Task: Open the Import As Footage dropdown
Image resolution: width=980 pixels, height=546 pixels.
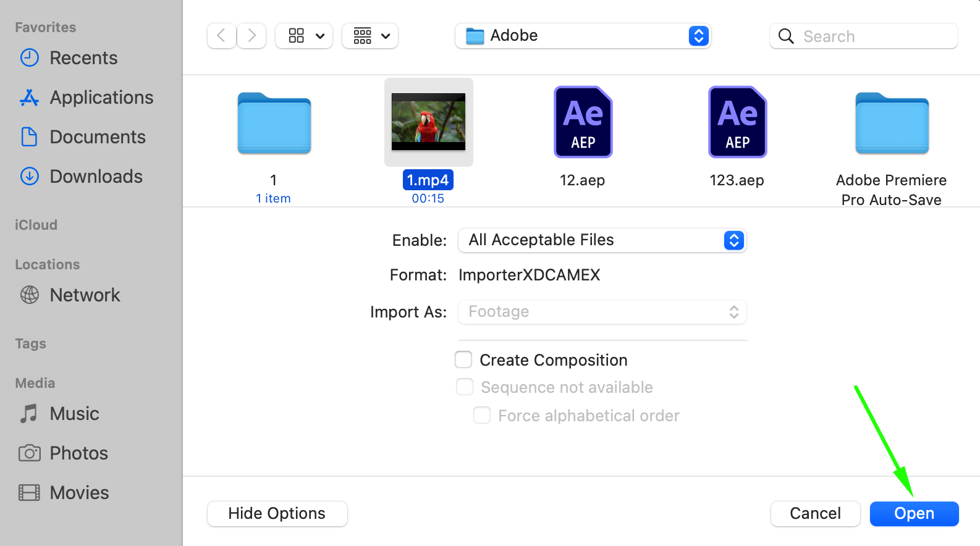Action: pyautogui.click(x=602, y=312)
